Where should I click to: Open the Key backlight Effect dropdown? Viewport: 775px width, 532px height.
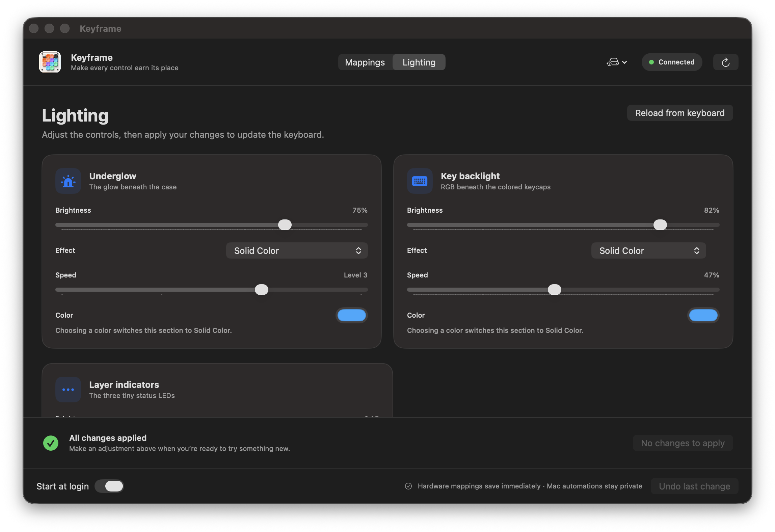click(x=648, y=250)
